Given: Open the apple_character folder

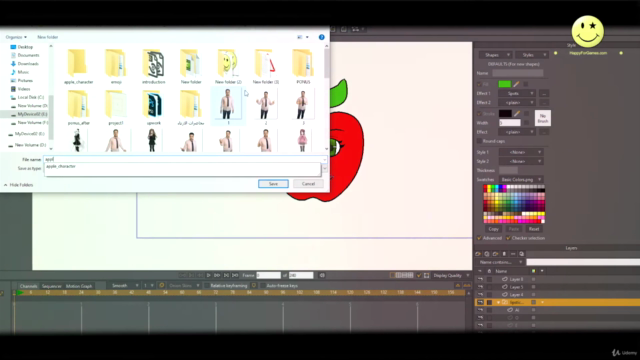Looking at the screenshot, I should pyautogui.click(x=78, y=66).
